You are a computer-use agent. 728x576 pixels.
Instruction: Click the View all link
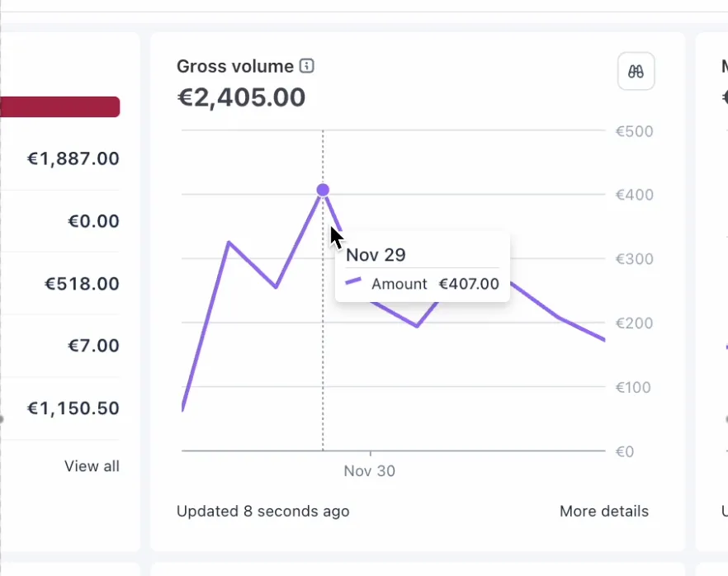(92, 466)
